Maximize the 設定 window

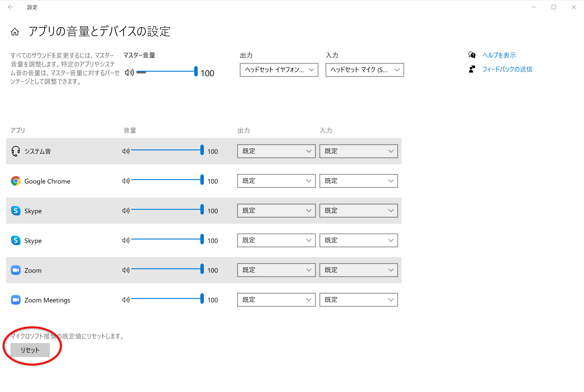point(554,7)
